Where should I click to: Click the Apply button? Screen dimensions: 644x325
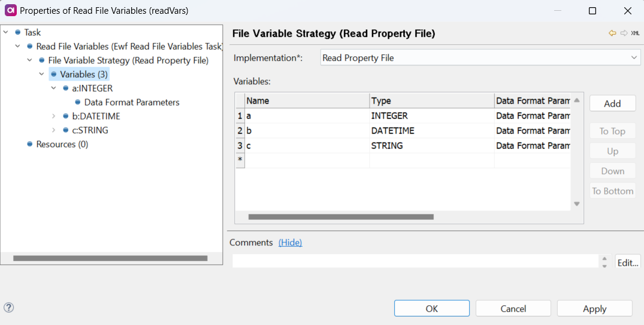pyautogui.click(x=594, y=309)
